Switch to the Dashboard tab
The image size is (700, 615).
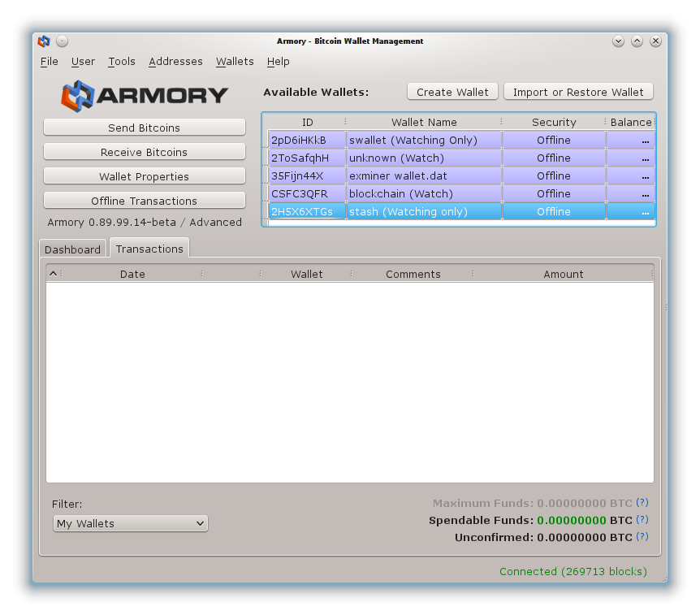pyautogui.click(x=73, y=249)
